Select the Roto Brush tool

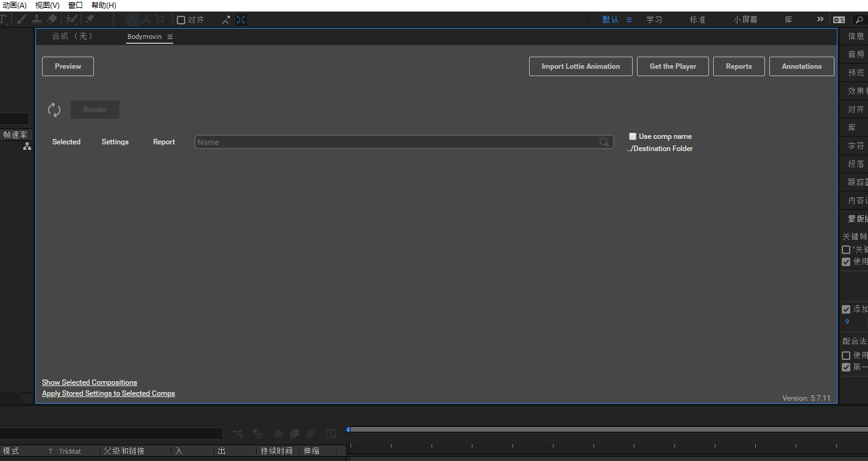(x=72, y=19)
